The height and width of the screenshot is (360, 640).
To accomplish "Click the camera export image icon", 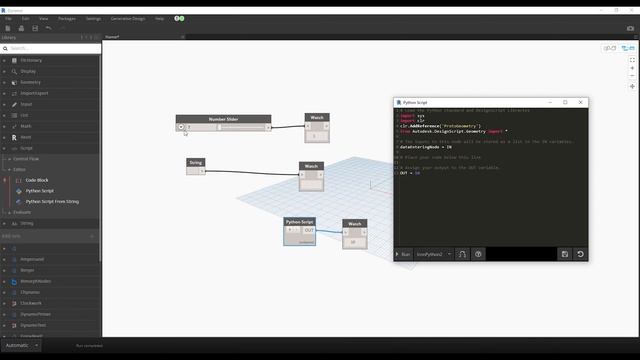I will [630, 28].
